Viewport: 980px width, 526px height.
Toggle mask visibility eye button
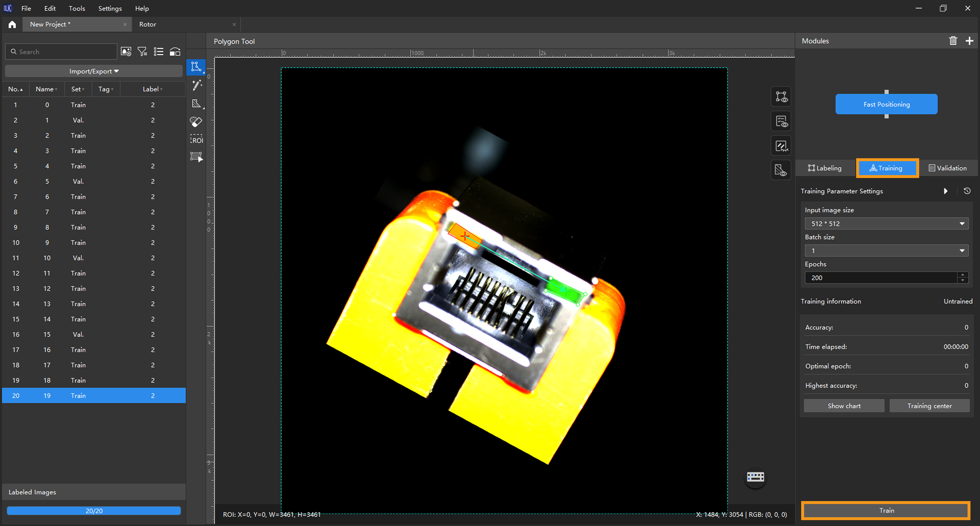point(781,170)
